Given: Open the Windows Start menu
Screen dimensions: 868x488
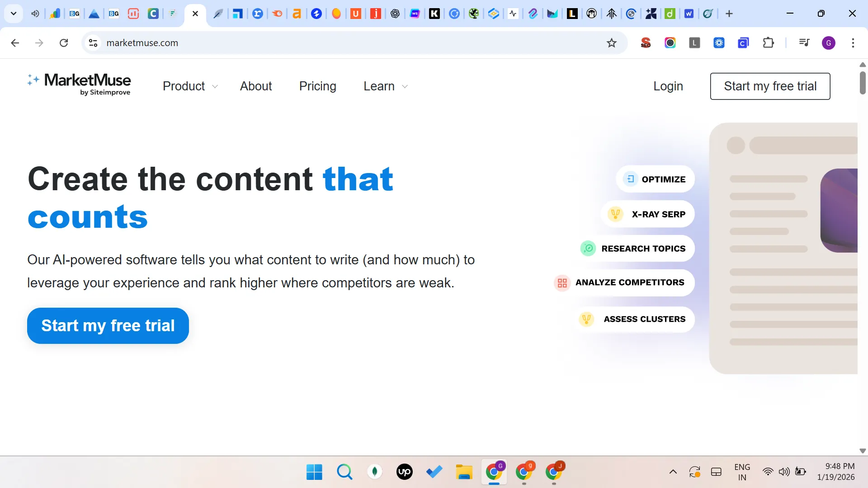Looking at the screenshot, I should tap(314, 472).
